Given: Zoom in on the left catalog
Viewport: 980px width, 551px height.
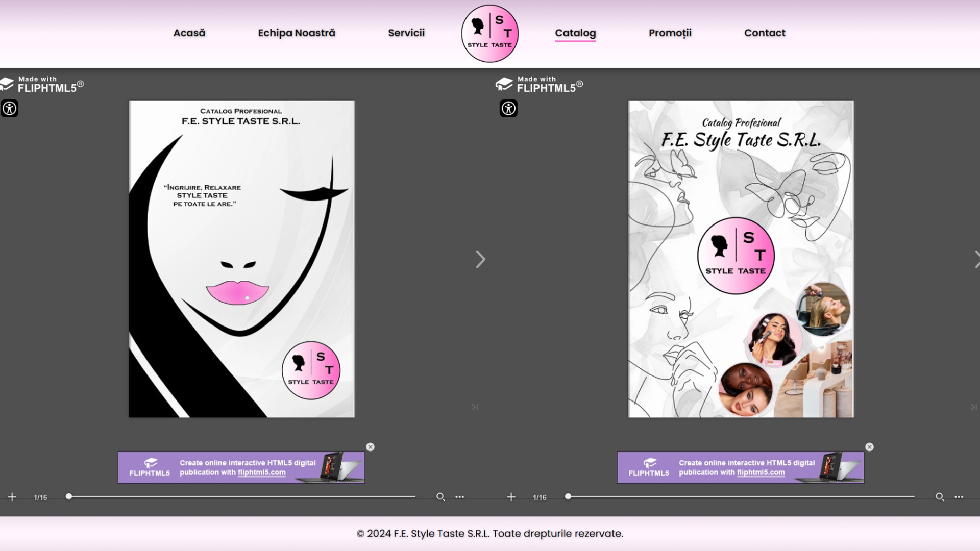Looking at the screenshot, I should pyautogui.click(x=12, y=497).
